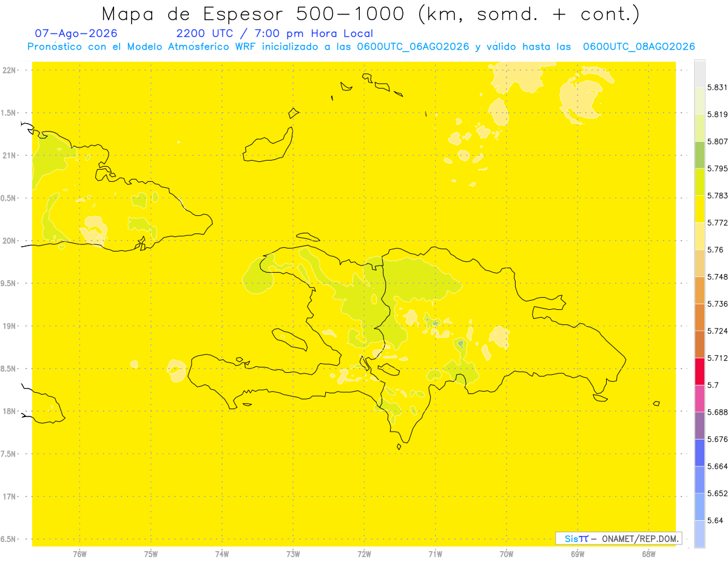Image resolution: width=728 pixels, height=562 pixels.
Task: Click the 5.748 colorbar value
Action: click(718, 276)
